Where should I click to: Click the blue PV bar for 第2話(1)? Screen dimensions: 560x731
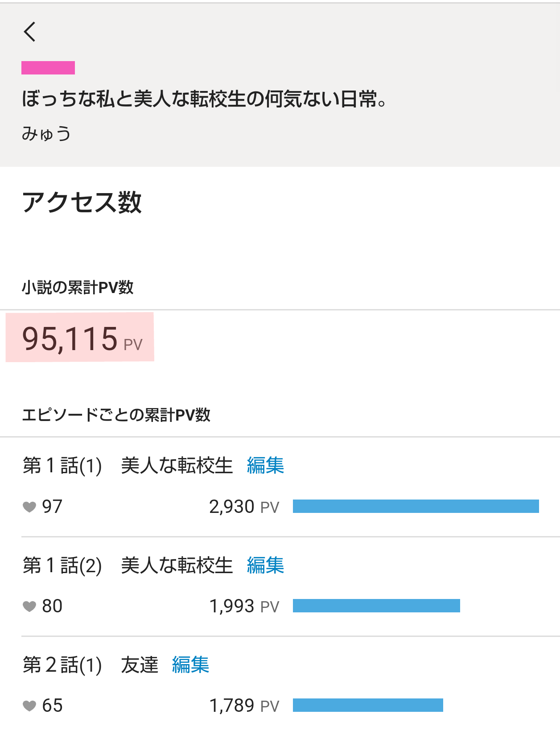(368, 705)
